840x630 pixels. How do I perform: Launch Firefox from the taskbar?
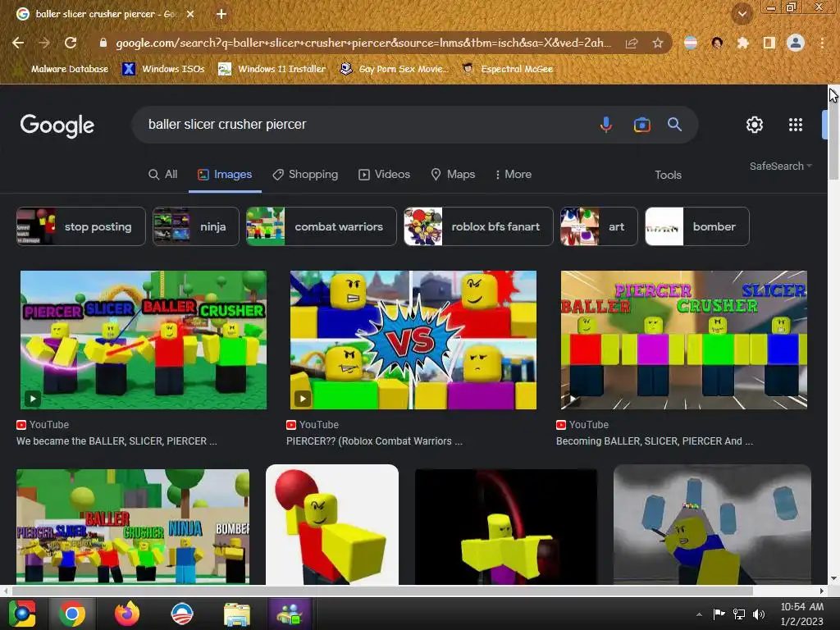[x=127, y=614]
